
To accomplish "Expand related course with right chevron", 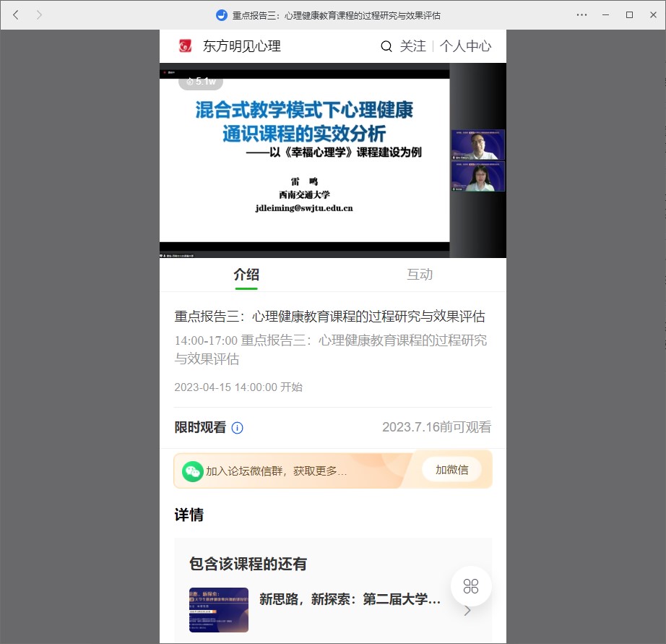I will tap(467, 611).
